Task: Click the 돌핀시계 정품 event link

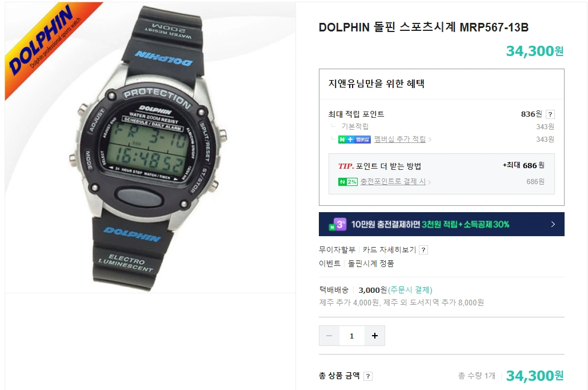Action: [371, 264]
